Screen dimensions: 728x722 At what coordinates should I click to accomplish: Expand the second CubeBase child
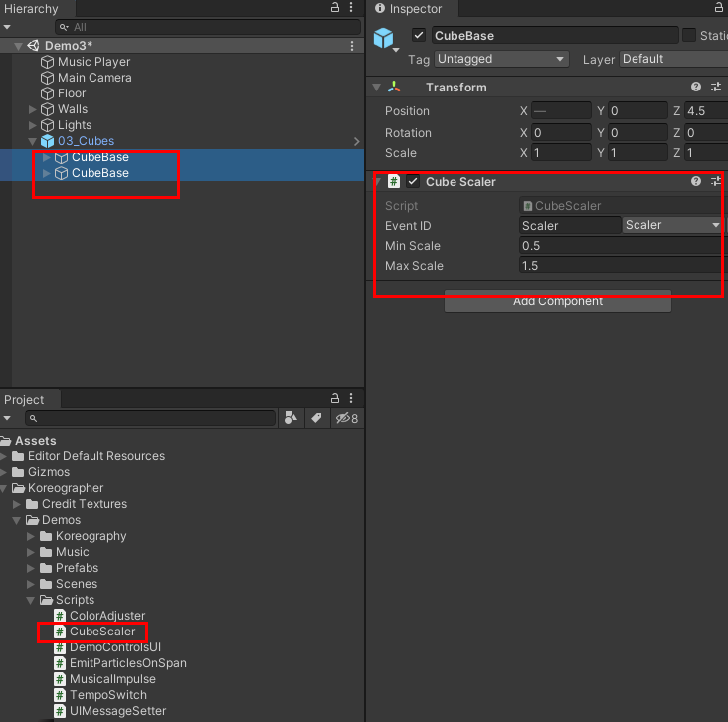pyautogui.click(x=46, y=173)
